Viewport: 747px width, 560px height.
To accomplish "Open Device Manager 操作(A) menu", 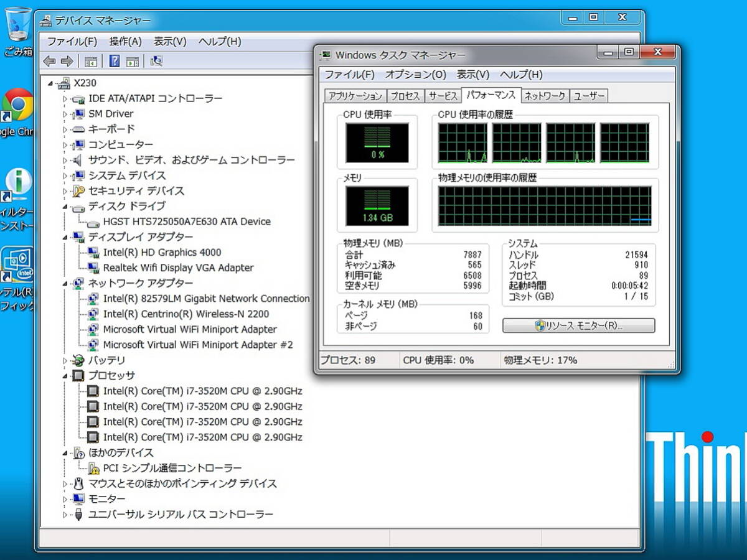I will pos(126,42).
